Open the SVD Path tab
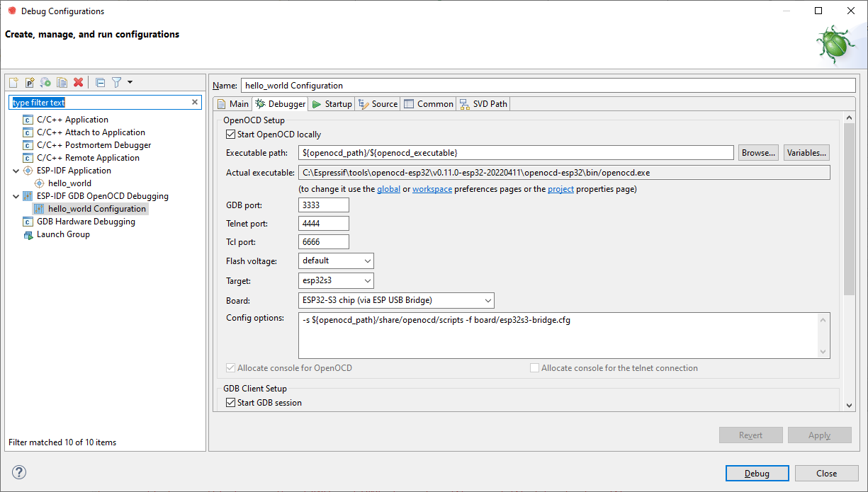 tap(483, 104)
